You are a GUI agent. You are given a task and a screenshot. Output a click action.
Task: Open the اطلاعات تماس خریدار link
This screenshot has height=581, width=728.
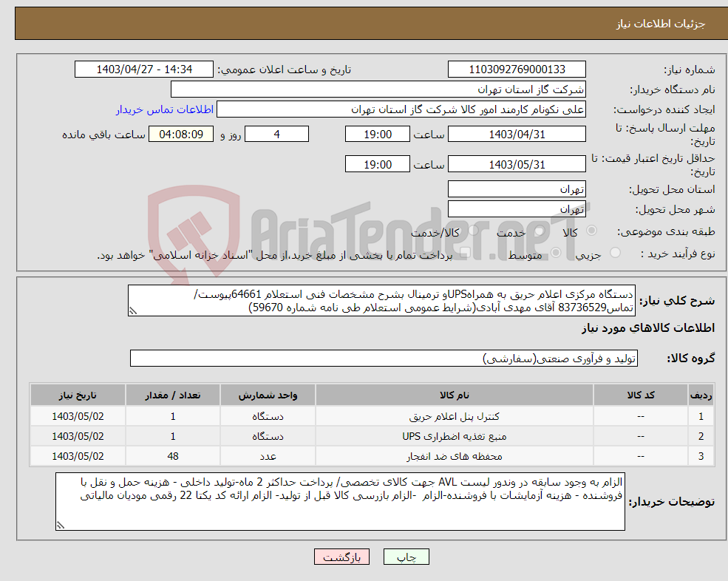[165, 109]
